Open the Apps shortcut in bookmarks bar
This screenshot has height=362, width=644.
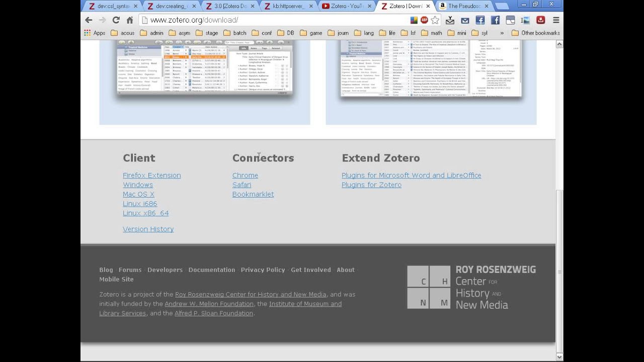coord(95,33)
